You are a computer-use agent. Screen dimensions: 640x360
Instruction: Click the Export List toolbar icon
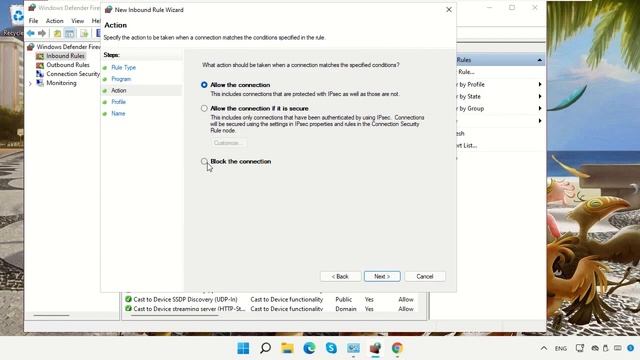[84, 33]
